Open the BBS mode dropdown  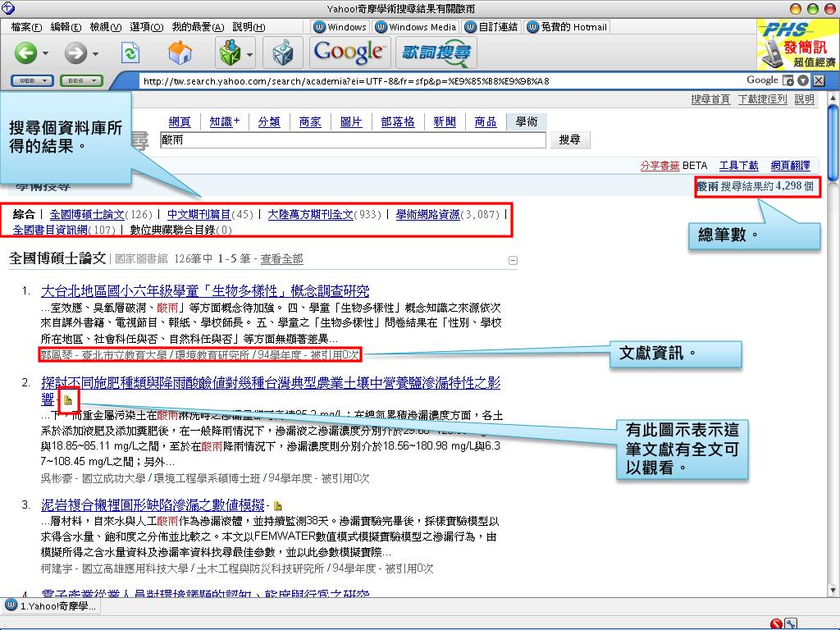tap(81, 81)
